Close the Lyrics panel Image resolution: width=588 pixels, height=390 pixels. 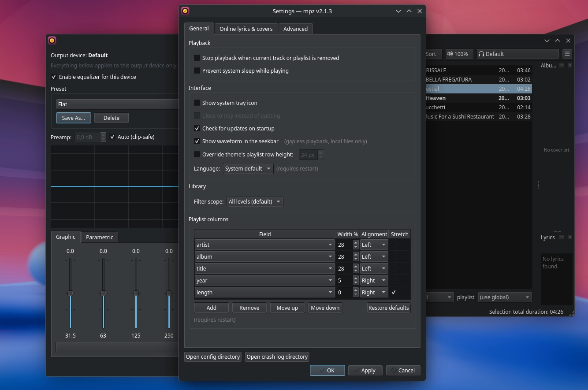point(570,237)
